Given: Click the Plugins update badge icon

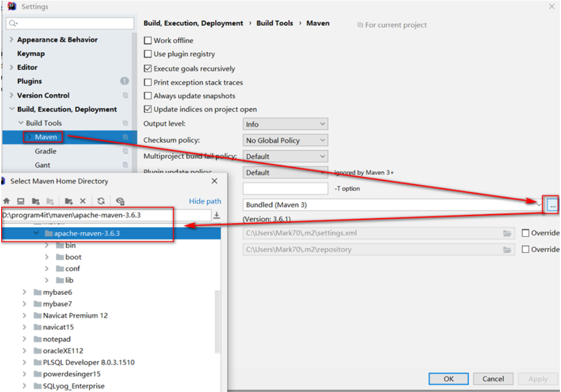Looking at the screenshot, I should point(124,81).
